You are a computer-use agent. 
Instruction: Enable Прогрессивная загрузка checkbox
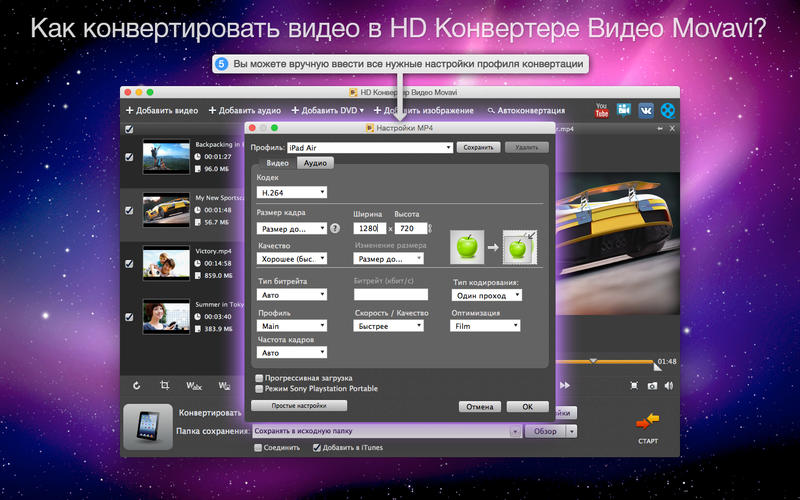tap(259, 378)
